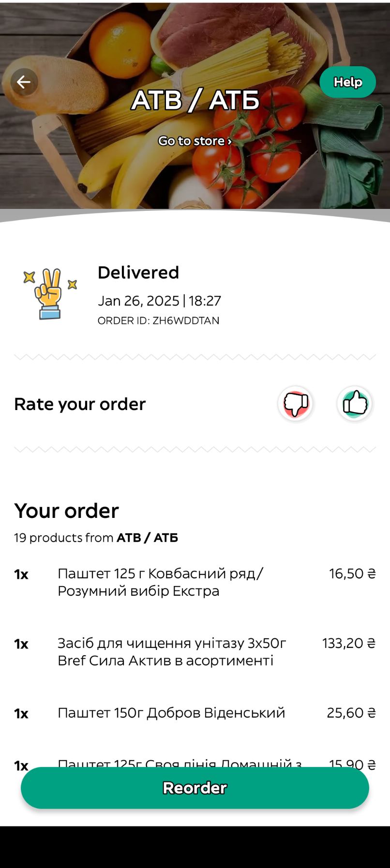The height and width of the screenshot is (868, 390).
Task: Tap the 25,60 ₴ price
Action: [351, 713]
